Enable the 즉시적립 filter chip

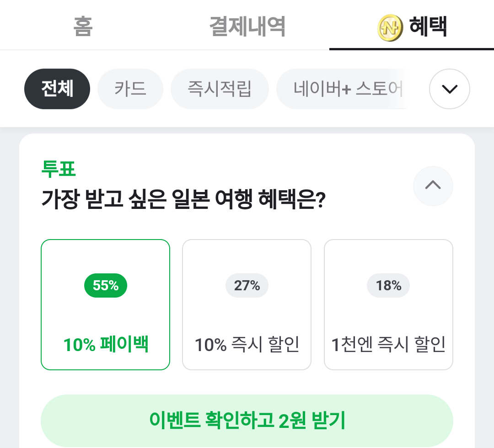pyautogui.click(x=220, y=89)
